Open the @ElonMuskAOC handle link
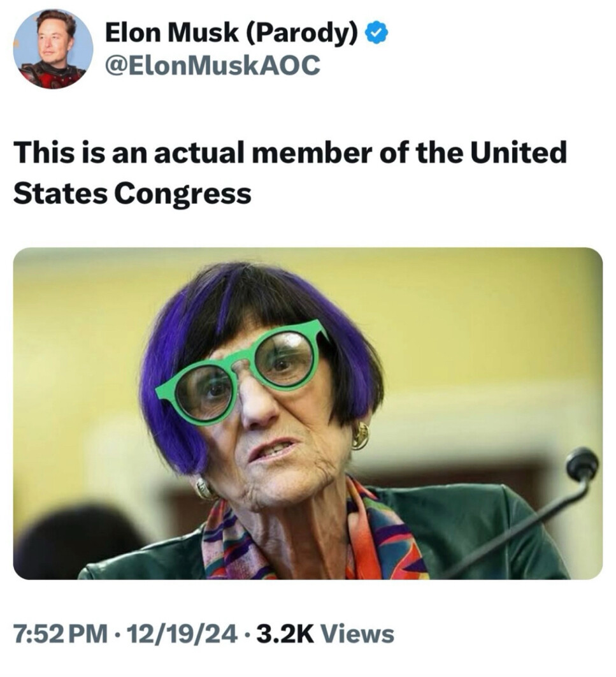This screenshot has height=677, width=616. click(211, 64)
